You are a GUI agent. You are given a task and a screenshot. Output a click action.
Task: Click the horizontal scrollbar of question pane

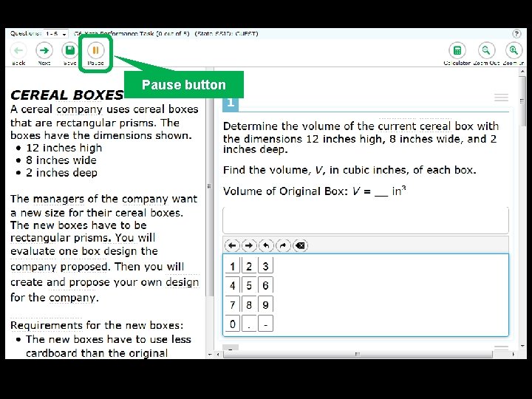358,354
